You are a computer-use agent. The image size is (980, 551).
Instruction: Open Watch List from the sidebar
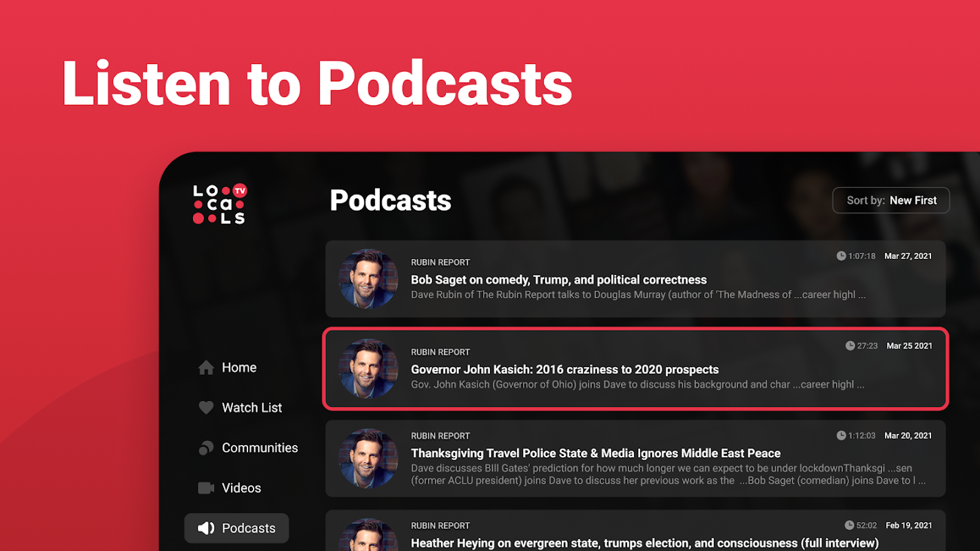240,408
